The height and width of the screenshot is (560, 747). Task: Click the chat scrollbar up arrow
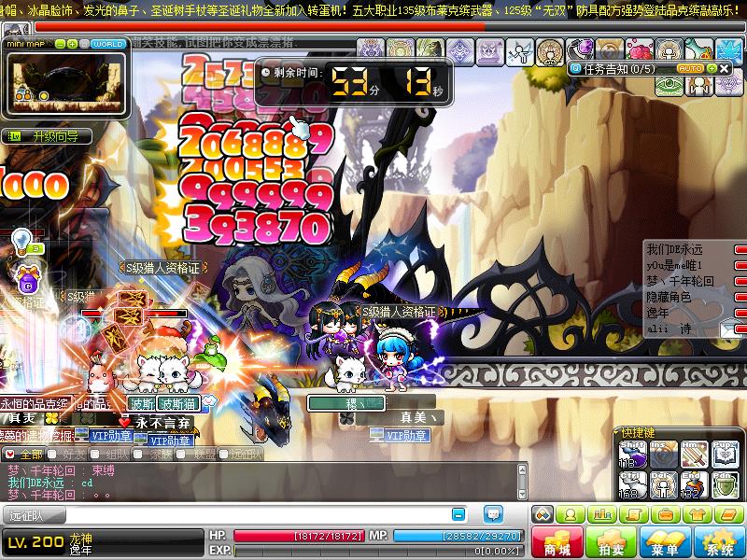[522, 469]
